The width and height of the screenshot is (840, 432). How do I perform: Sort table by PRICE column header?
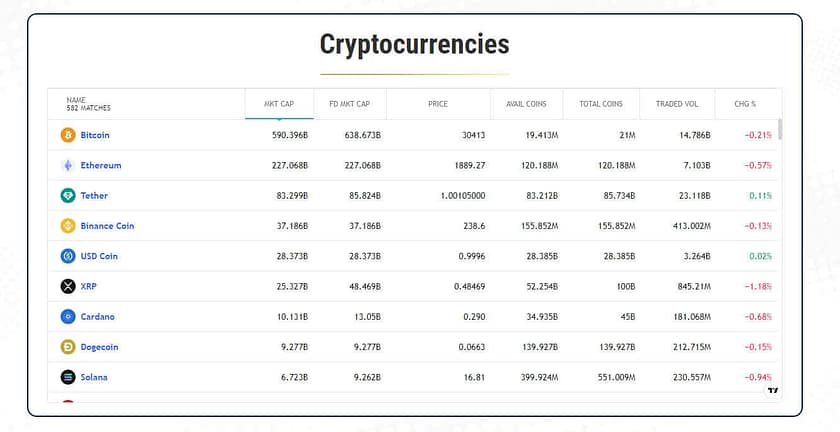pyautogui.click(x=437, y=104)
